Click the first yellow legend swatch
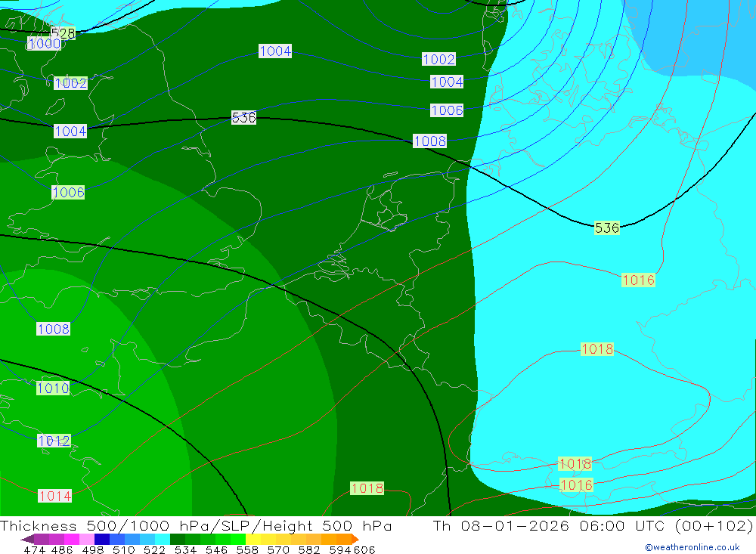This screenshot has width=756, height=554. pos(253,539)
